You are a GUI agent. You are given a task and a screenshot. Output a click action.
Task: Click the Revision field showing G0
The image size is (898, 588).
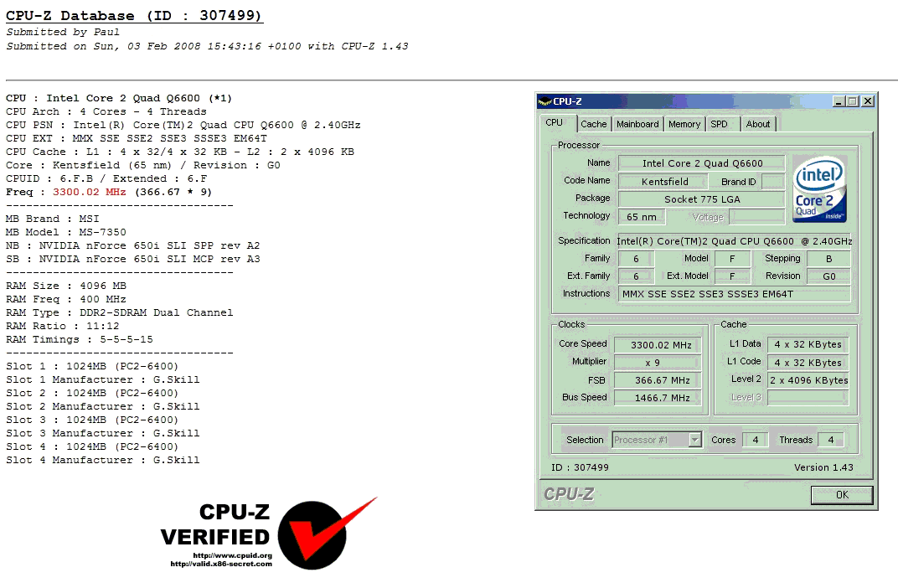(x=828, y=276)
